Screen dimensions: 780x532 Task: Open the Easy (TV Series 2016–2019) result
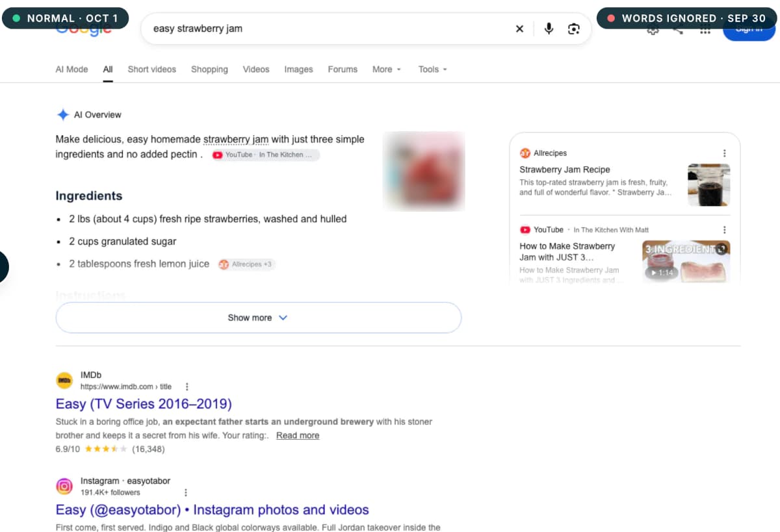point(144,403)
